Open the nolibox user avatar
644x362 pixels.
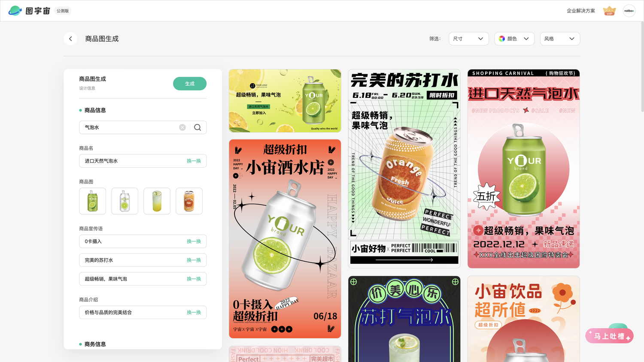point(629,11)
